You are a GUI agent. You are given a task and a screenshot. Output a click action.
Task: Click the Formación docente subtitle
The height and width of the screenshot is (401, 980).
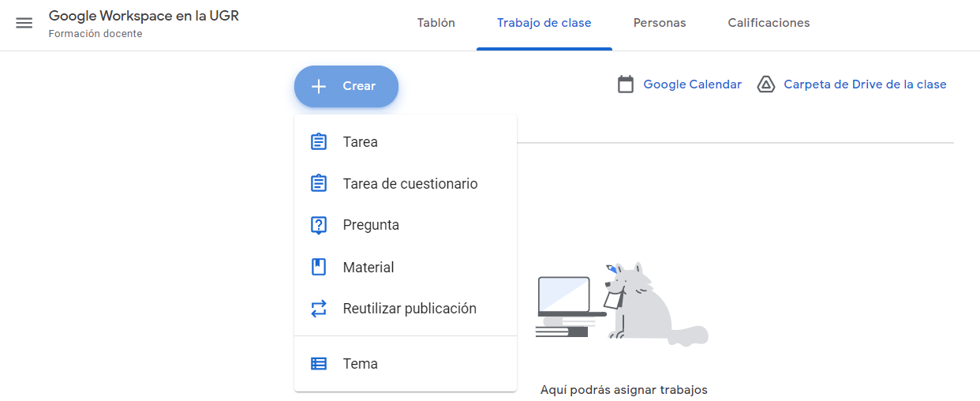(95, 34)
